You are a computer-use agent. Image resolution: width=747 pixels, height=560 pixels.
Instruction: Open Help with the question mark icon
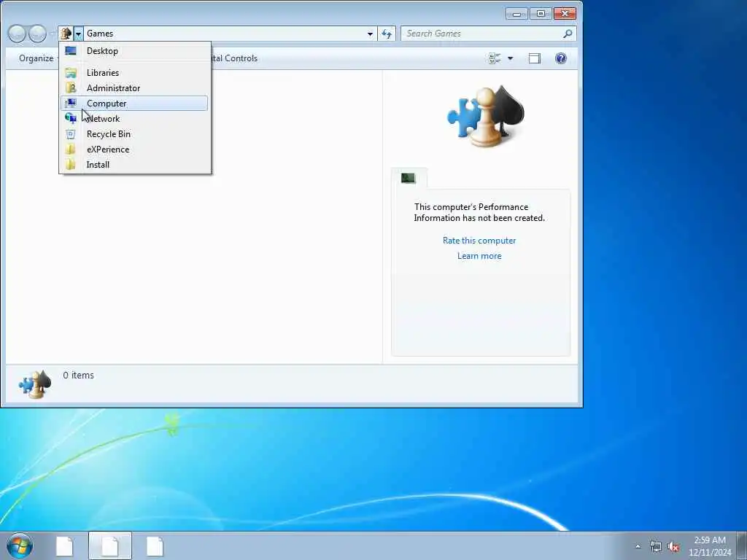pos(561,58)
